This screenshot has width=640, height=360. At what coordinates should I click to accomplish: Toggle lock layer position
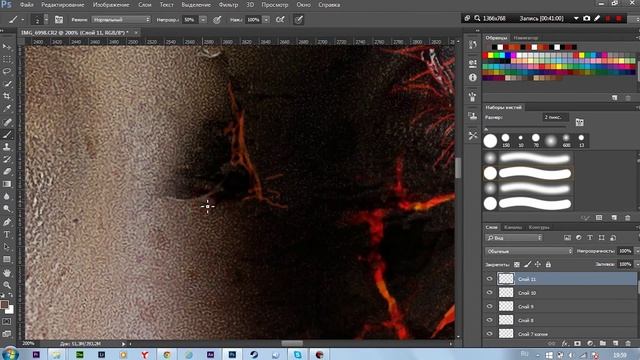click(538, 264)
